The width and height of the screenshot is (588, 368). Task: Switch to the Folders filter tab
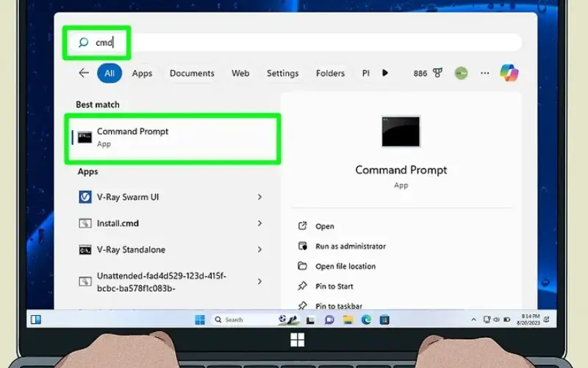[x=330, y=73]
